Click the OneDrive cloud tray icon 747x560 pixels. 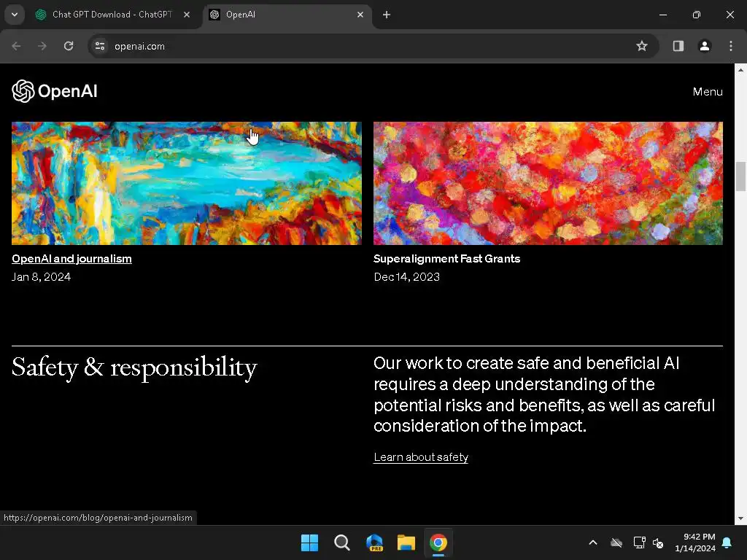click(616, 542)
